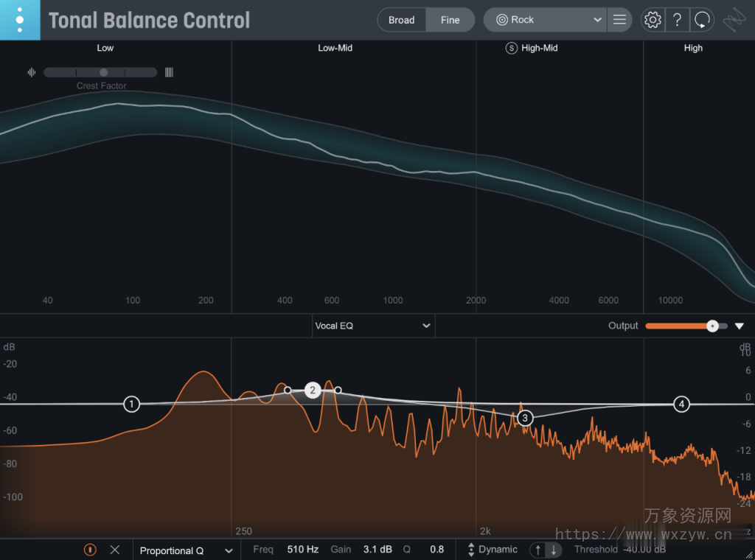The height and width of the screenshot is (560, 755).
Task: Select EQ band node 2 on the curve
Action: tap(313, 390)
